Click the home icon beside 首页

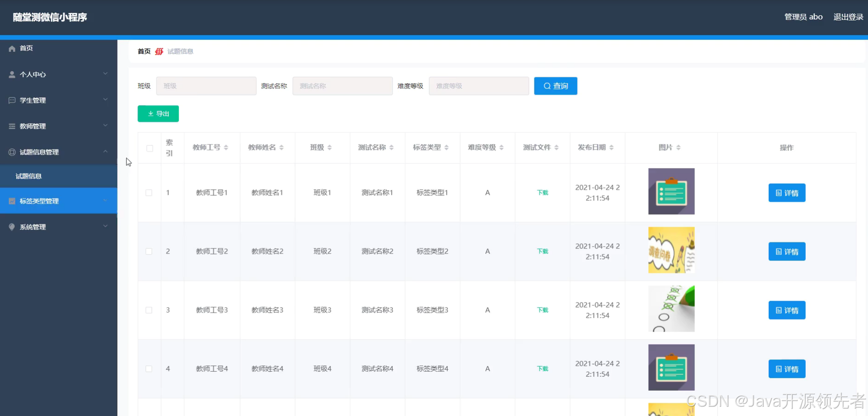(x=12, y=48)
